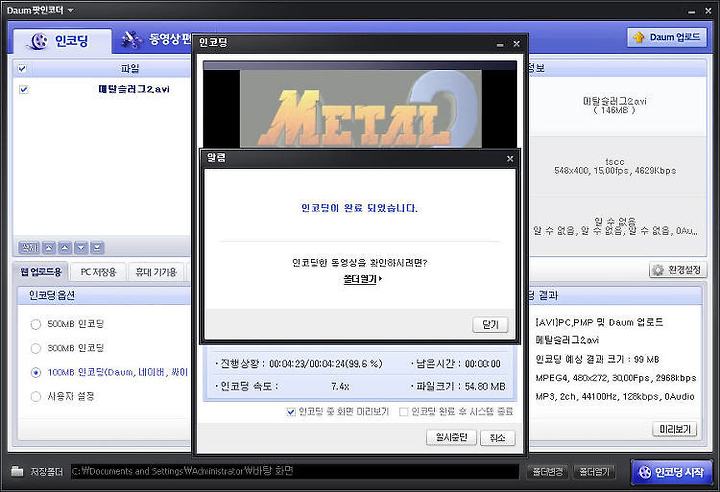The height and width of the screenshot is (492, 720).
Task: Open the 폴더열기 link in 알림 dialog
Action: [x=363, y=279]
